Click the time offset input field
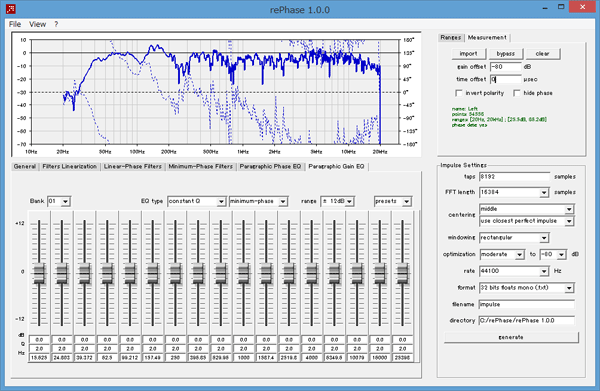 [505, 80]
